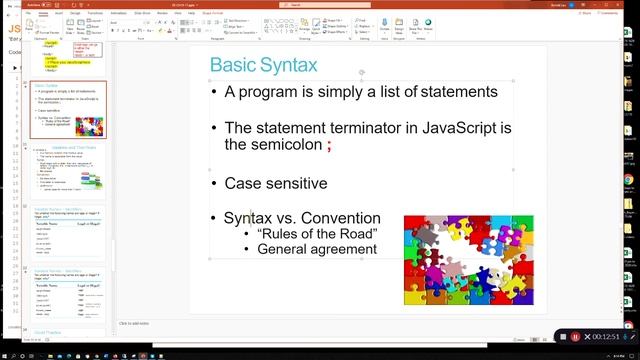Click the 'Case sensitive' bullet text
Image resolution: width=640 pixels, height=360 pixels.
pos(276,183)
